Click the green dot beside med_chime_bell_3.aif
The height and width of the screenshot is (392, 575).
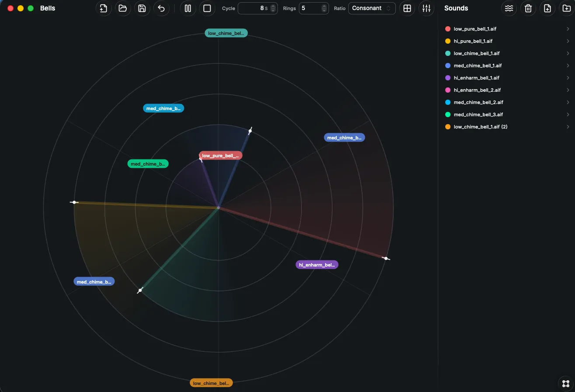point(447,114)
